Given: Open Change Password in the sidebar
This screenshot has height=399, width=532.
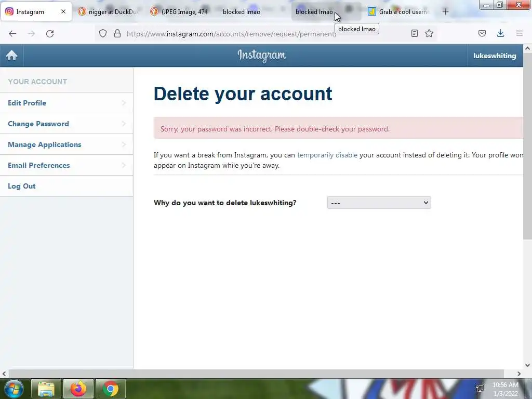Looking at the screenshot, I should pos(66,124).
